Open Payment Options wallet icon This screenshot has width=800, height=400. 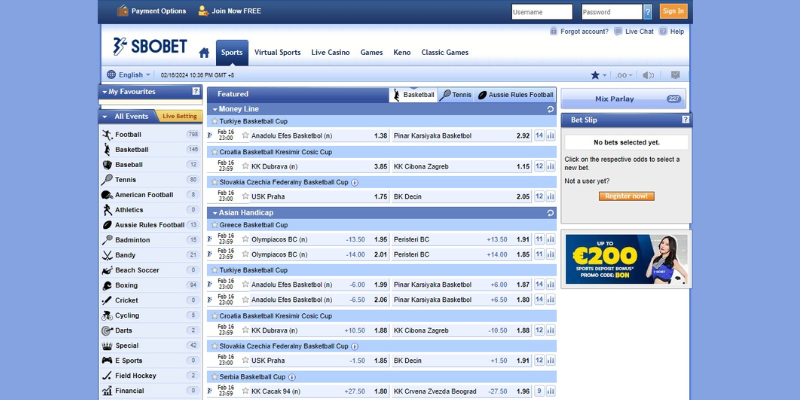click(x=122, y=11)
